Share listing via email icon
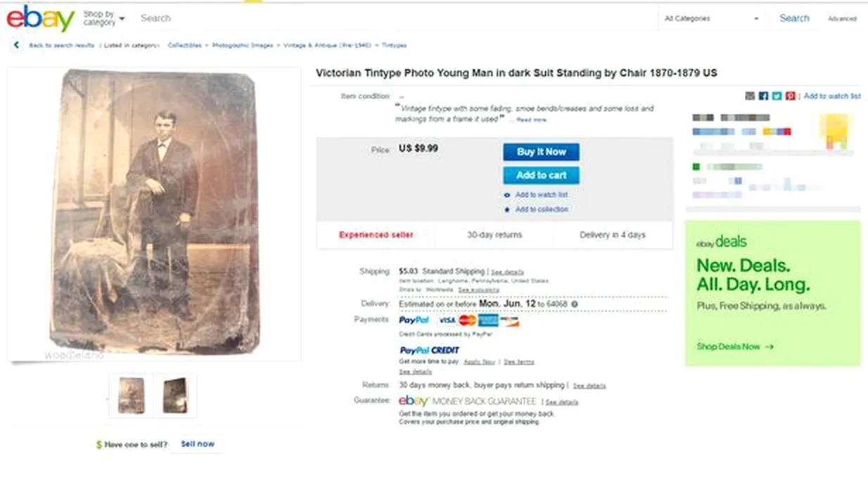Viewport: 868px width, 492px height. [x=750, y=96]
